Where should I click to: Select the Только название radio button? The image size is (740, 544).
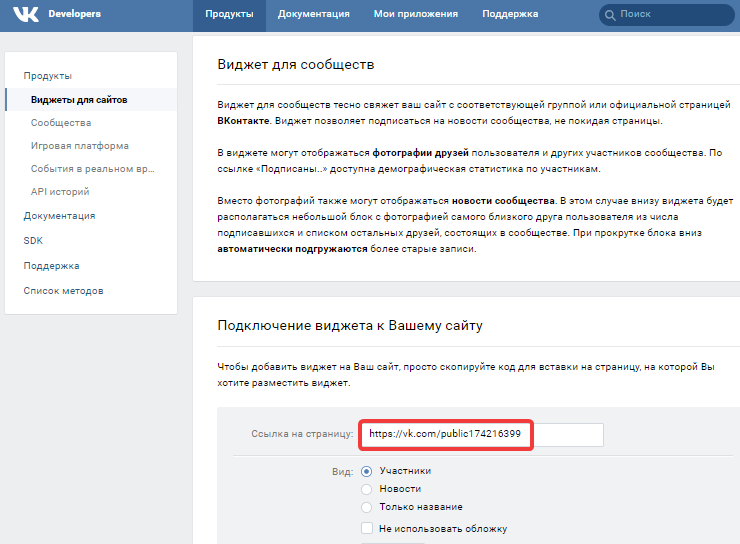366,507
